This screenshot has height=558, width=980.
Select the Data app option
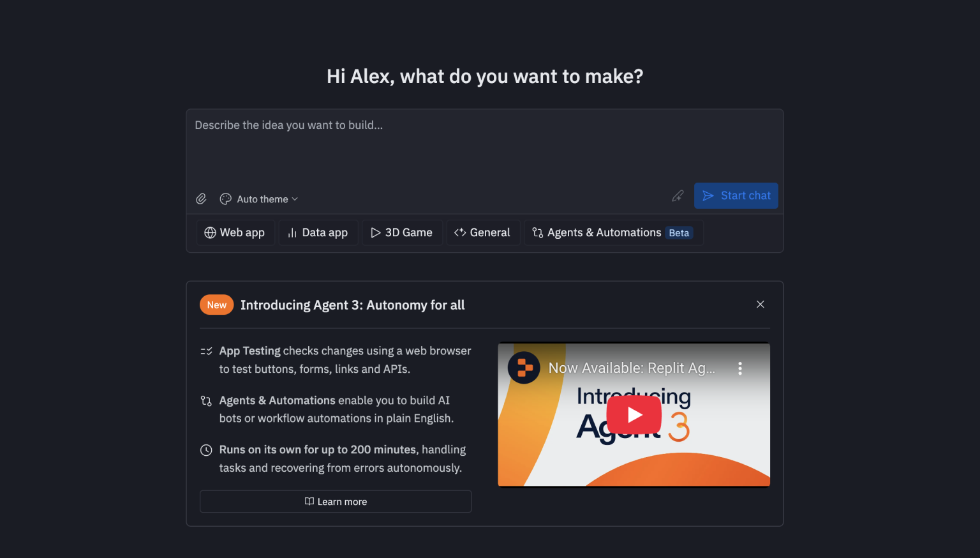[x=318, y=233]
